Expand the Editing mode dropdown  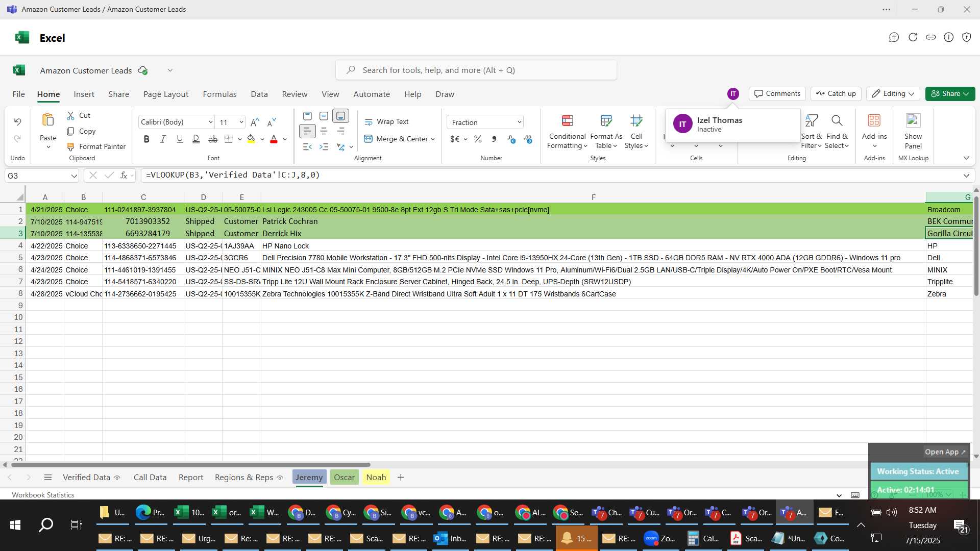[911, 94]
